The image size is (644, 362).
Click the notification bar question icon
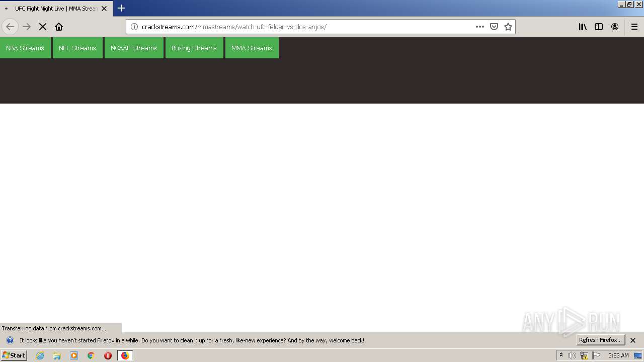(x=10, y=340)
